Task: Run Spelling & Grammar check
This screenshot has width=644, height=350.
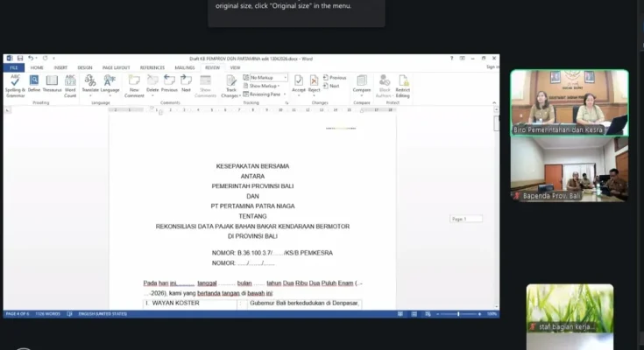Action: tap(15, 83)
